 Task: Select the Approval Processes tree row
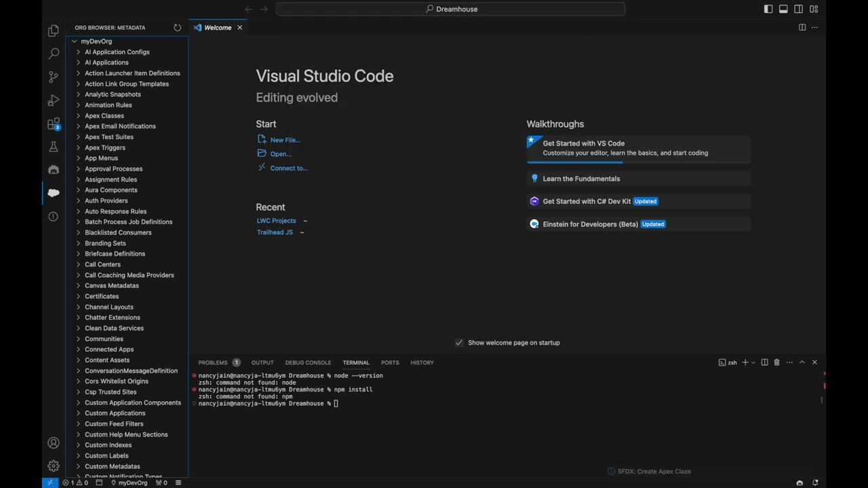coord(127,169)
